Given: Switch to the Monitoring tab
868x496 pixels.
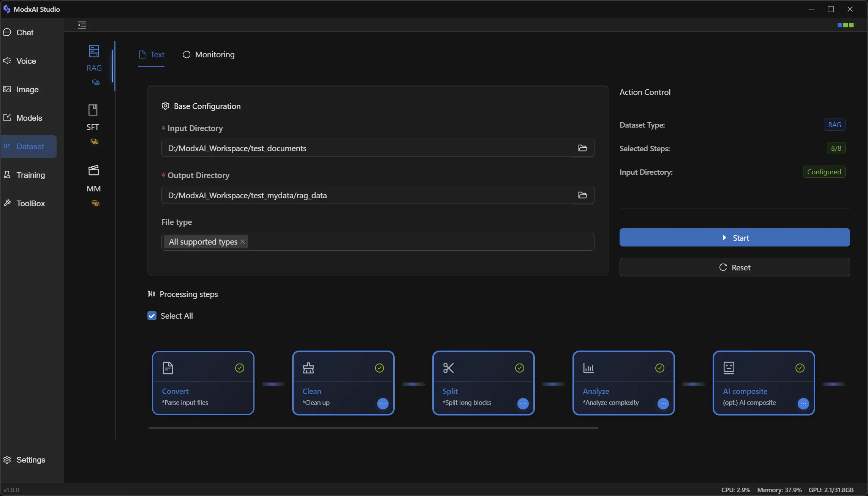Looking at the screenshot, I should (209, 55).
